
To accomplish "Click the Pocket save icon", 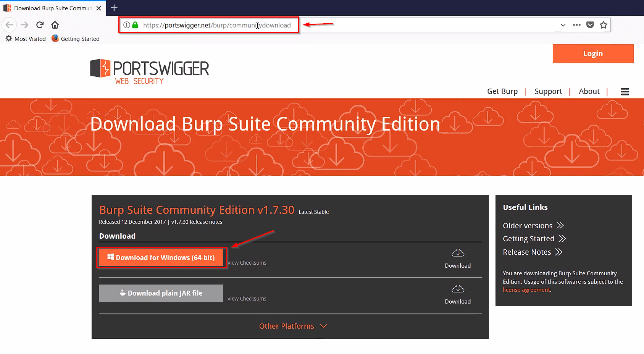I will 590,25.
